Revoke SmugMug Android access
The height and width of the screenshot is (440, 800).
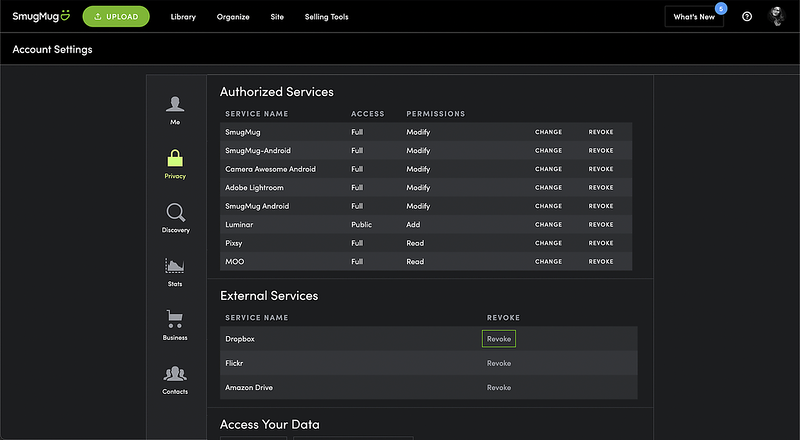(601, 206)
